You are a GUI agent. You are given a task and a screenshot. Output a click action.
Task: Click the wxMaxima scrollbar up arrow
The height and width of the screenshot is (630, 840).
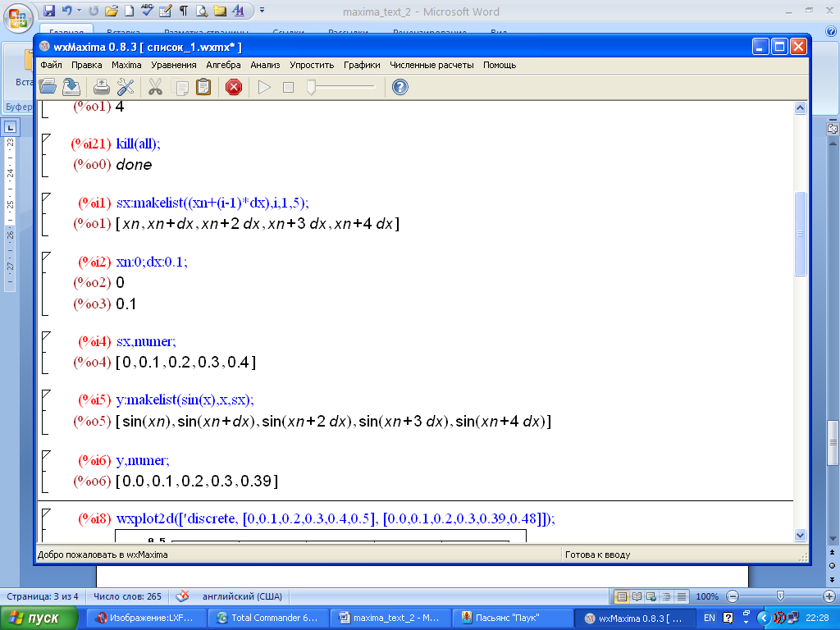(800, 107)
